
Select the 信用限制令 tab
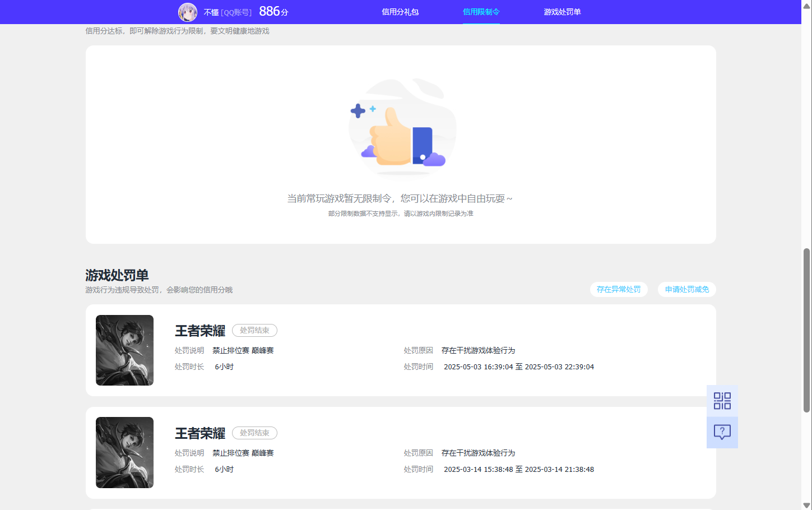481,12
